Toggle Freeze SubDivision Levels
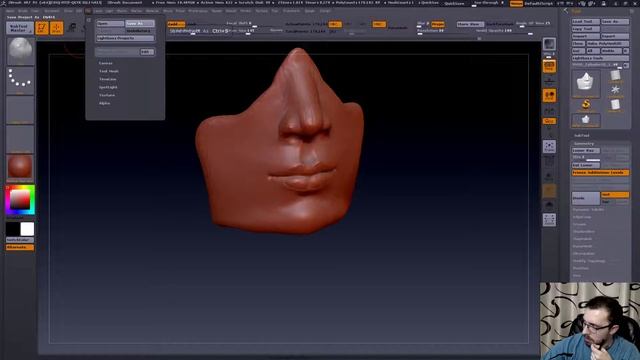This screenshot has width=640, height=360. click(600, 173)
